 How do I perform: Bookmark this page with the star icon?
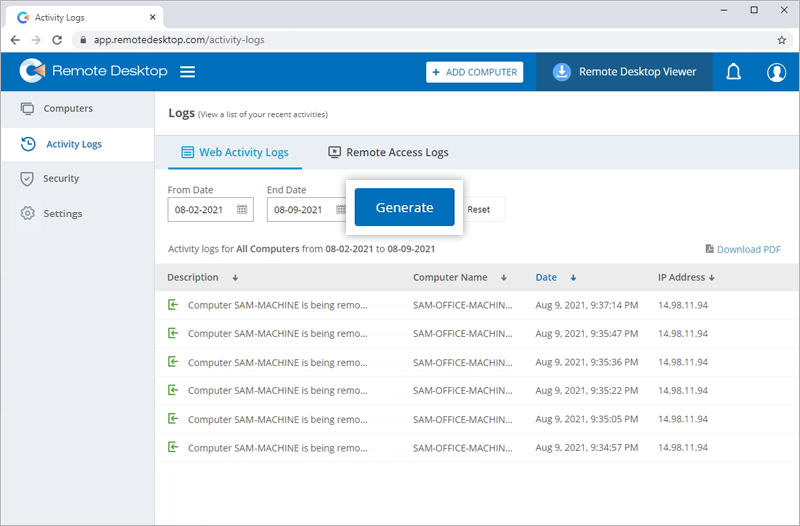781,40
